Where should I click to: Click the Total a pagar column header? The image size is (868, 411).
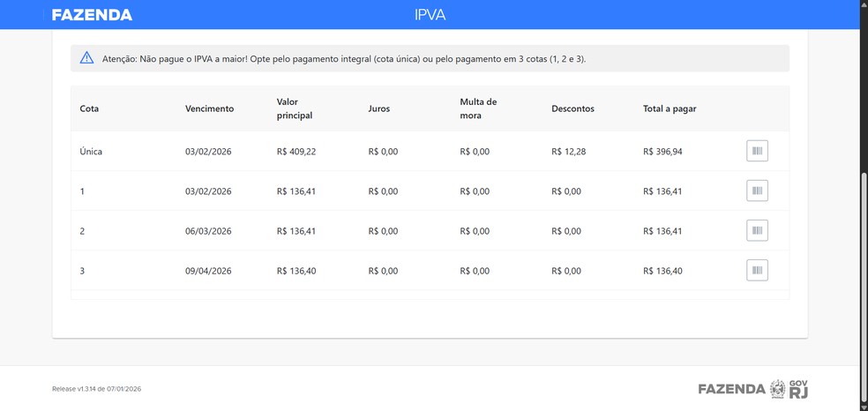[670, 108]
